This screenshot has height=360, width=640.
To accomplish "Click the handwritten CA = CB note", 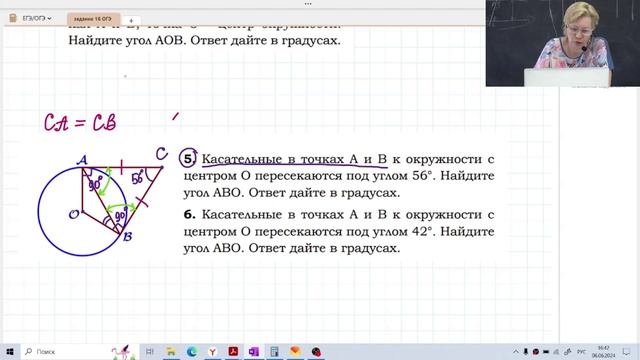I will click(80, 122).
